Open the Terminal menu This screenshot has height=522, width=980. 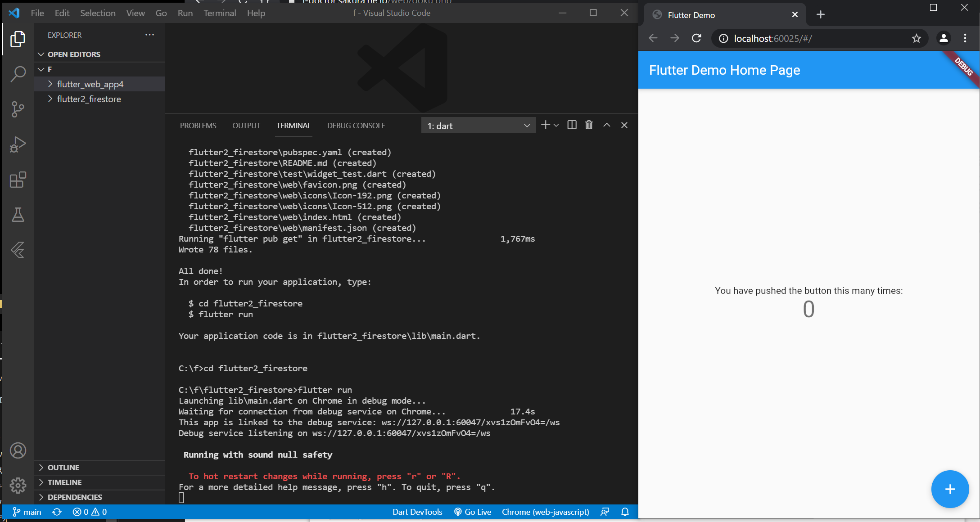(x=219, y=13)
